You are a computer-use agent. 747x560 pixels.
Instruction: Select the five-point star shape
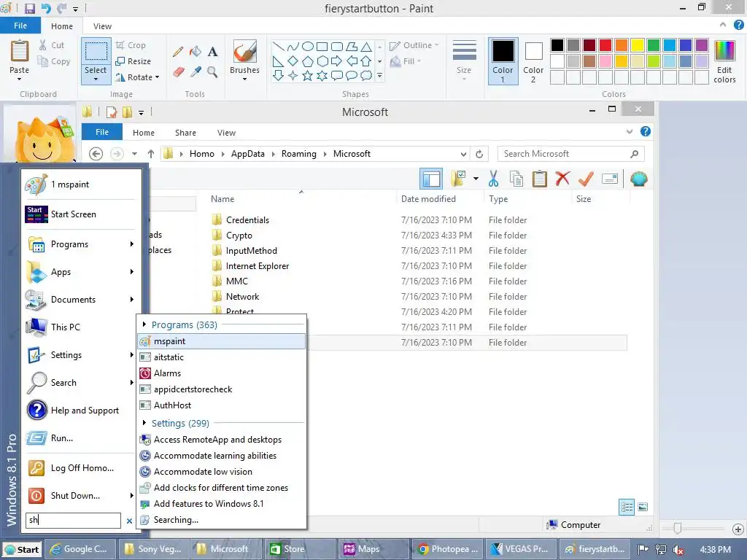pos(308,75)
